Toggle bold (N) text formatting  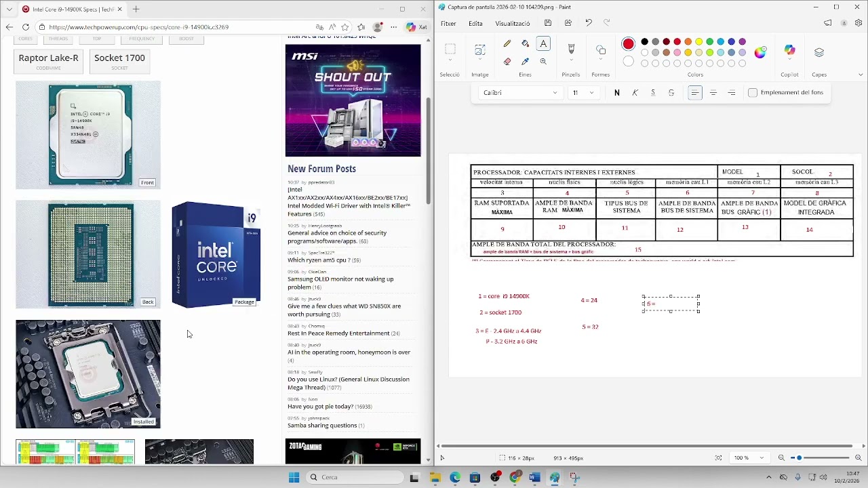(x=616, y=93)
